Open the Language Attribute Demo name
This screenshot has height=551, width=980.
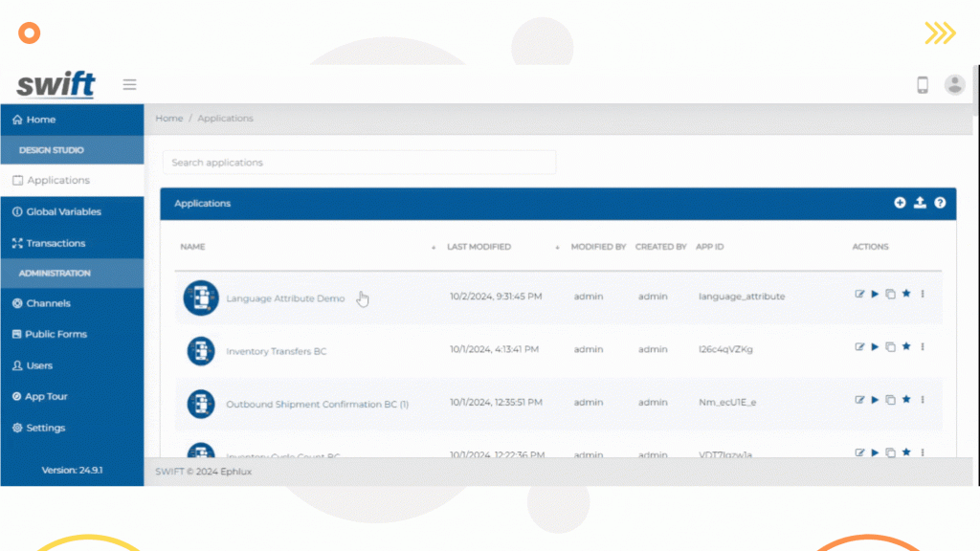285,298
